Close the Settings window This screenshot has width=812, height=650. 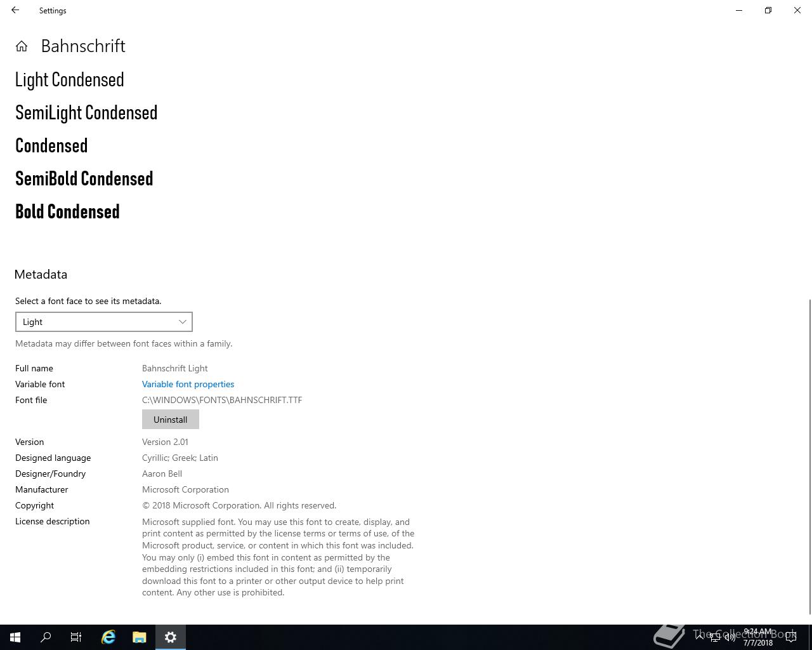pyautogui.click(x=797, y=10)
